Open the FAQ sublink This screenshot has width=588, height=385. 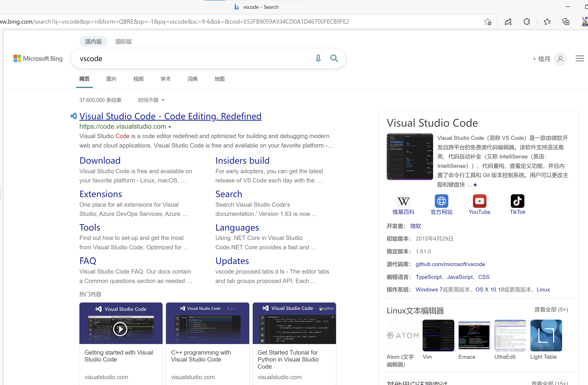tap(88, 261)
